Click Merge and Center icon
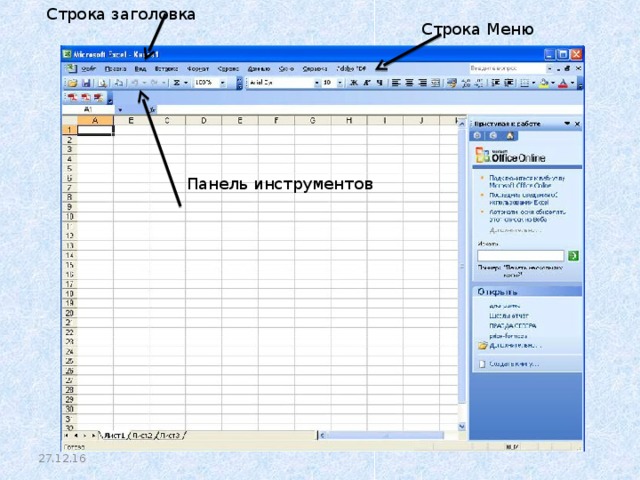 [x=436, y=83]
